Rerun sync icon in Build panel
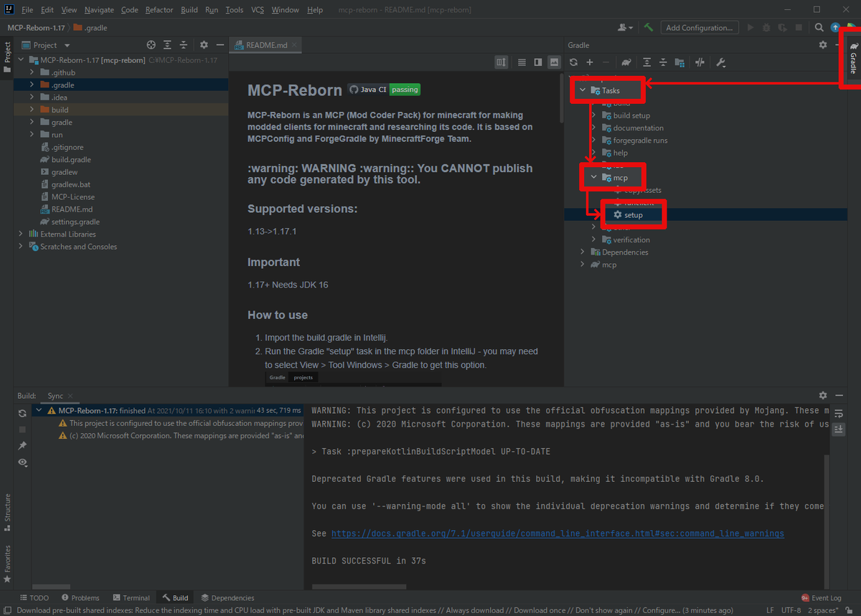This screenshot has height=616, width=861. pos(22,413)
